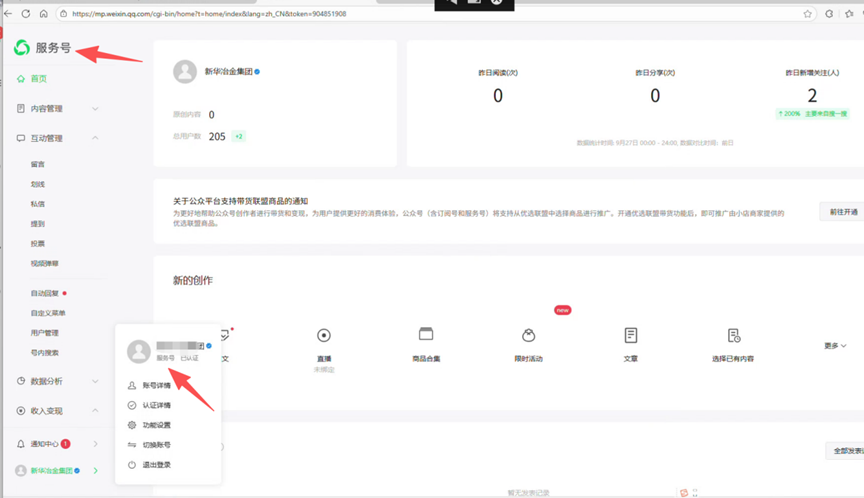Viewport: 864px width, 498px height.
Task: Click the 退出登录 power icon
Action: coord(132,465)
